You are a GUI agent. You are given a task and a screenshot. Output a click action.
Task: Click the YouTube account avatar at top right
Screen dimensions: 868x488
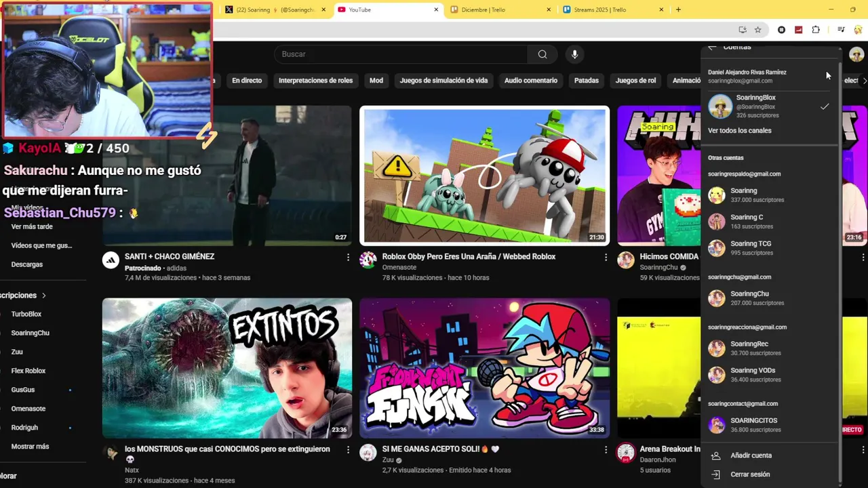[856, 55]
